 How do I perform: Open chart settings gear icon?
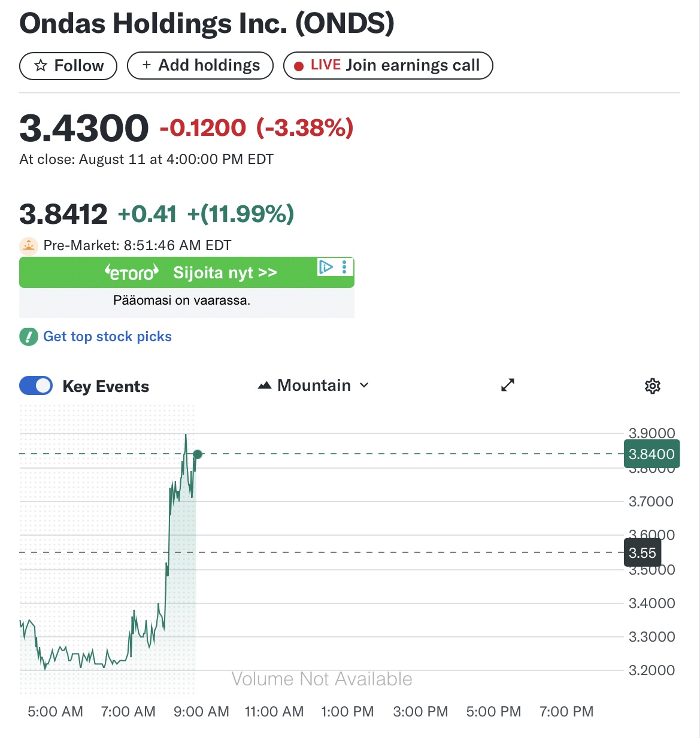(x=652, y=386)
